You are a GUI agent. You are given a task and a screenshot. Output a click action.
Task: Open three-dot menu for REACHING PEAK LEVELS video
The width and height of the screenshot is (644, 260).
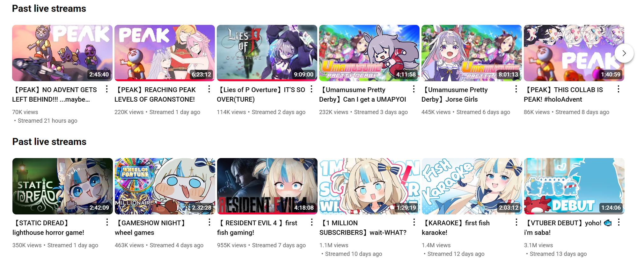(x=209, y=89)
